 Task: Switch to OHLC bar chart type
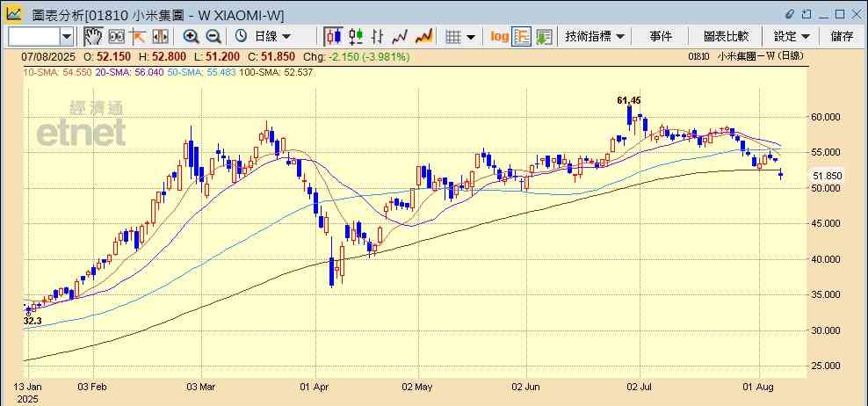[x=378, y=37]
